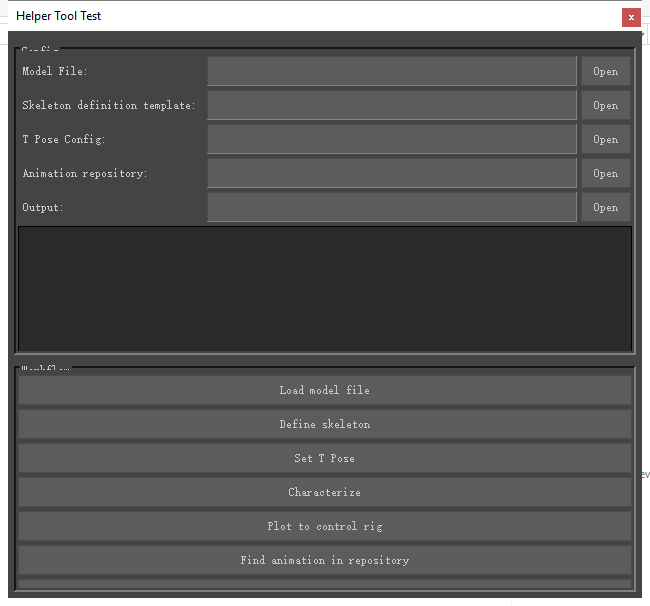650x606 pixels.
Task: Open browse dialog for Skeleton definition template
Action: point(605,106)
